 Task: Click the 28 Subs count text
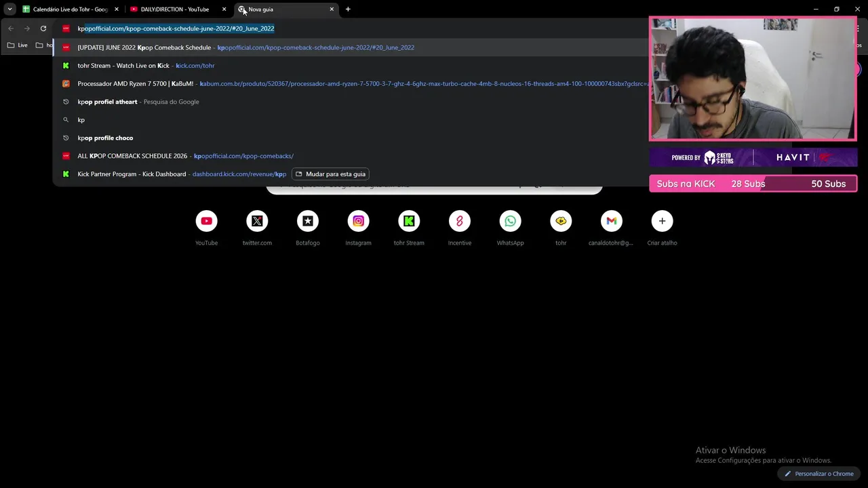(x=748, y=184)
